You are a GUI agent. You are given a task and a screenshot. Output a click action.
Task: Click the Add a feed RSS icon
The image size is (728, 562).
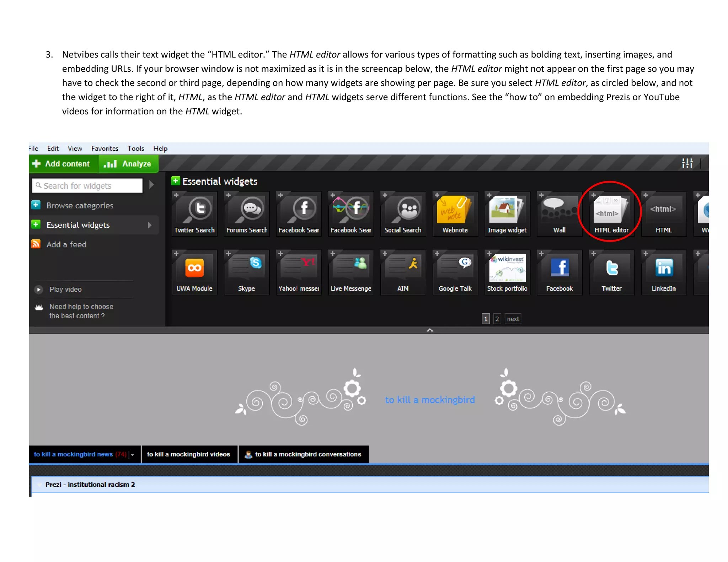pos(36,244)
